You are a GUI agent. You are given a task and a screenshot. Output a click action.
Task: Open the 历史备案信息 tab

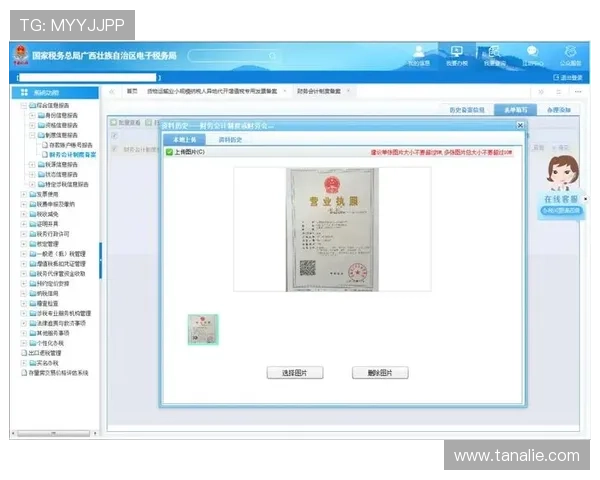point(467,110)
